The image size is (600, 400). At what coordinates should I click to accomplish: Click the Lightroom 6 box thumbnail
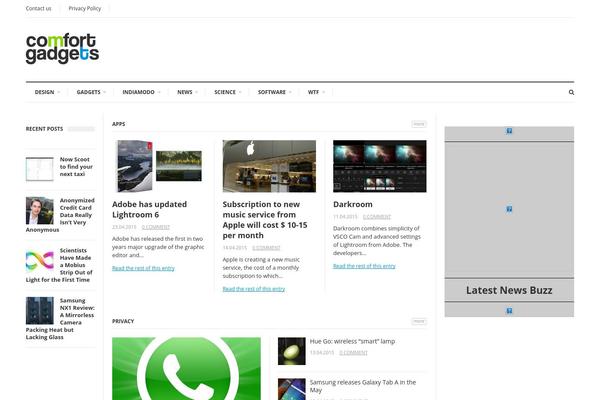tap(159, 166)
